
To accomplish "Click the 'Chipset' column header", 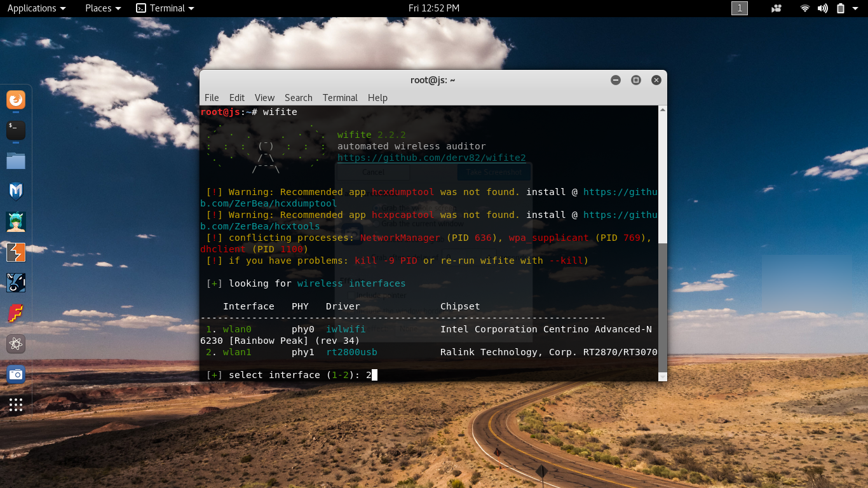I will [460, 306].
